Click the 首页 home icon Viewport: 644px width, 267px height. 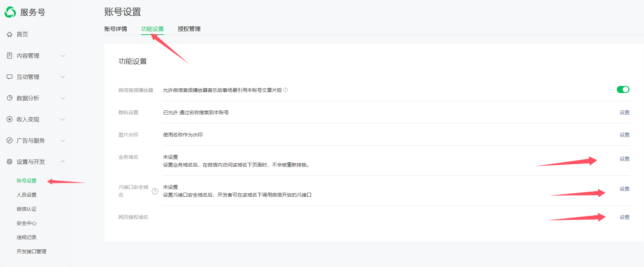(10, 34)
